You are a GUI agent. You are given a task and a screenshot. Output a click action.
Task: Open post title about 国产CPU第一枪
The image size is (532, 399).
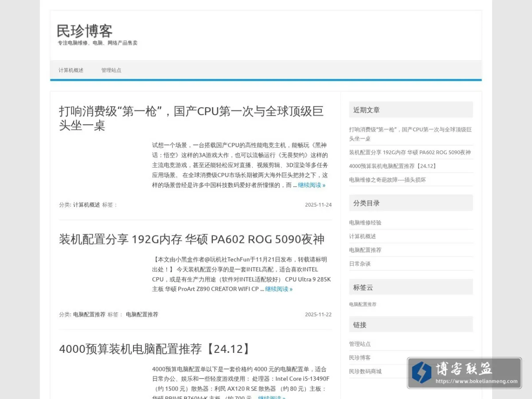[191, 118]
